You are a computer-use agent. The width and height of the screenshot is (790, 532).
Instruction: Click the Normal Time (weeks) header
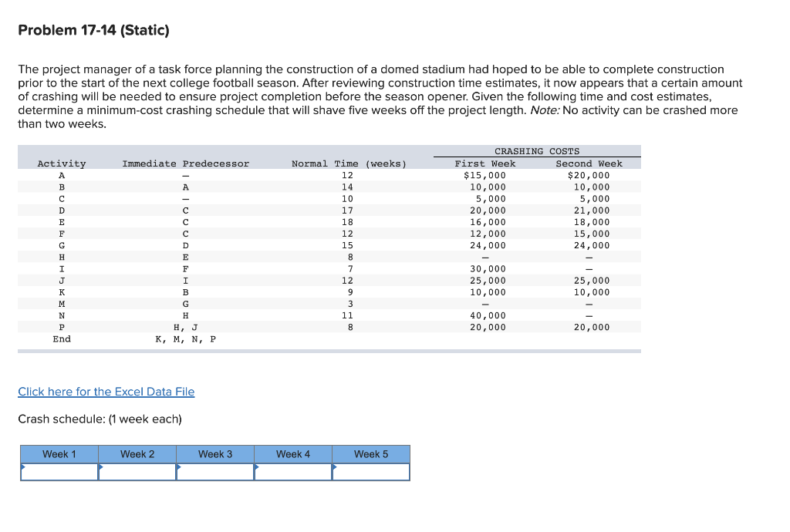[x=349, y=163]
